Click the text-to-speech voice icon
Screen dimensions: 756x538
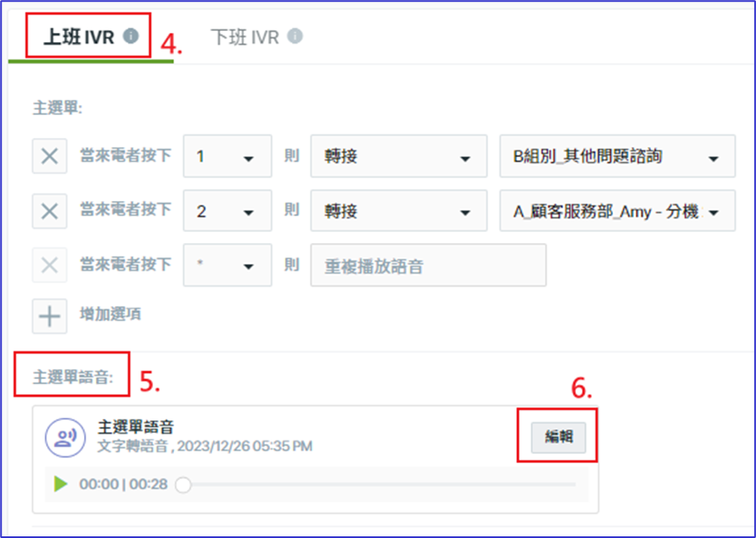(65, 438)
